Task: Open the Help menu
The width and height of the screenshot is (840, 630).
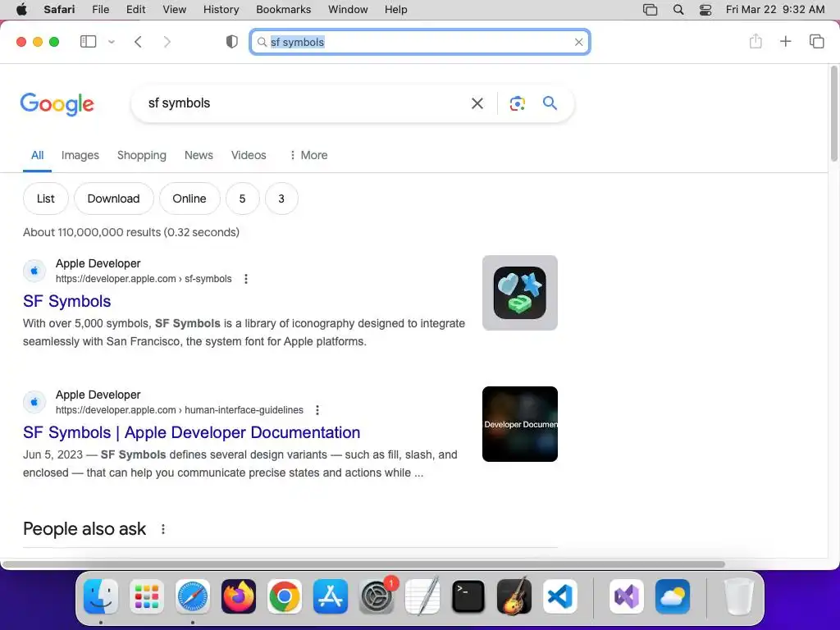Action: coord(395,10)
